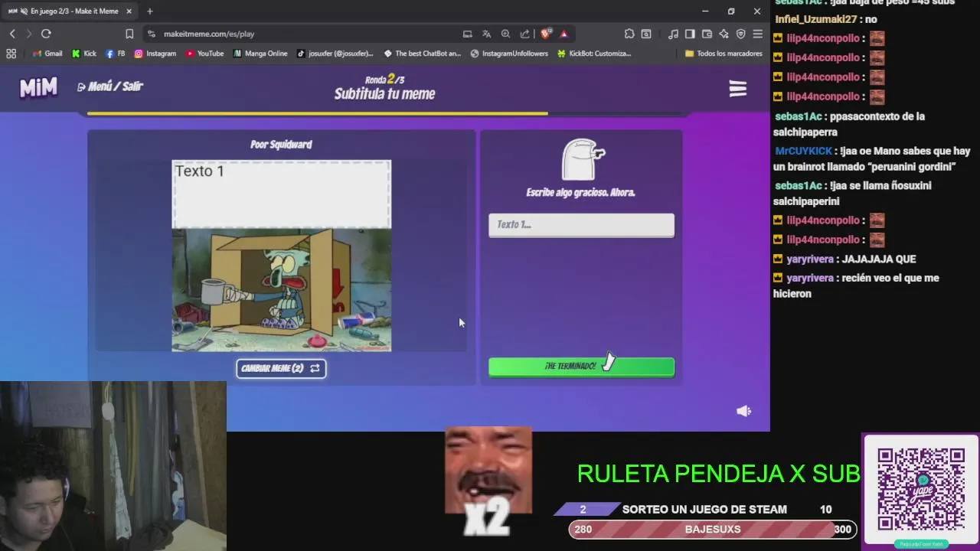Open 'The best ChatBot' bookmark
The height and width of the screenshot is (551, 980).
coord(422,54)
